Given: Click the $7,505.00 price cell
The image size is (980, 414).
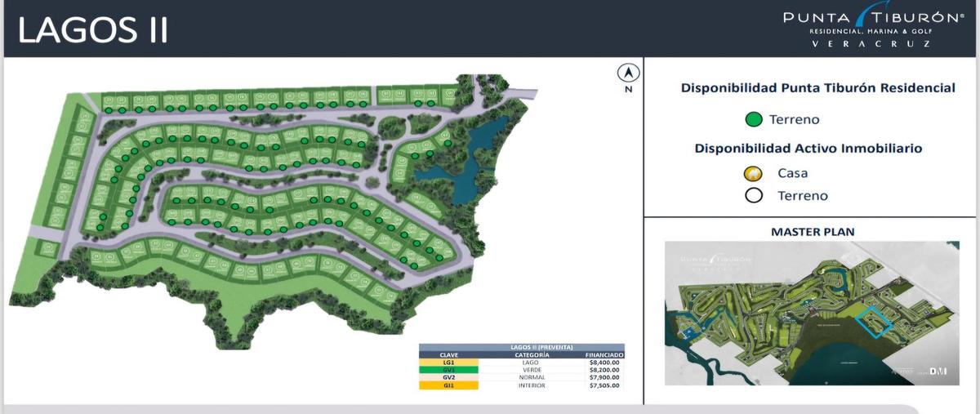Looking at the screenshot, I should 604,385.
